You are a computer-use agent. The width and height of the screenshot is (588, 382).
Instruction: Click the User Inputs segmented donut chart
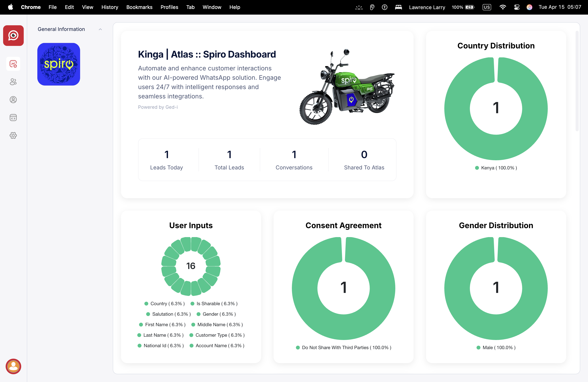[191, 266]
